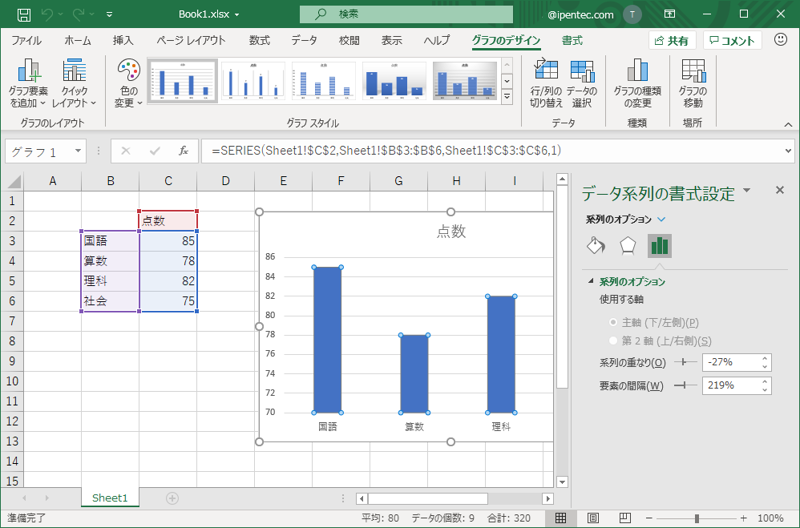Click into the 検索 search box
Viewport: 800px width, 528px height.
[406, 14]
